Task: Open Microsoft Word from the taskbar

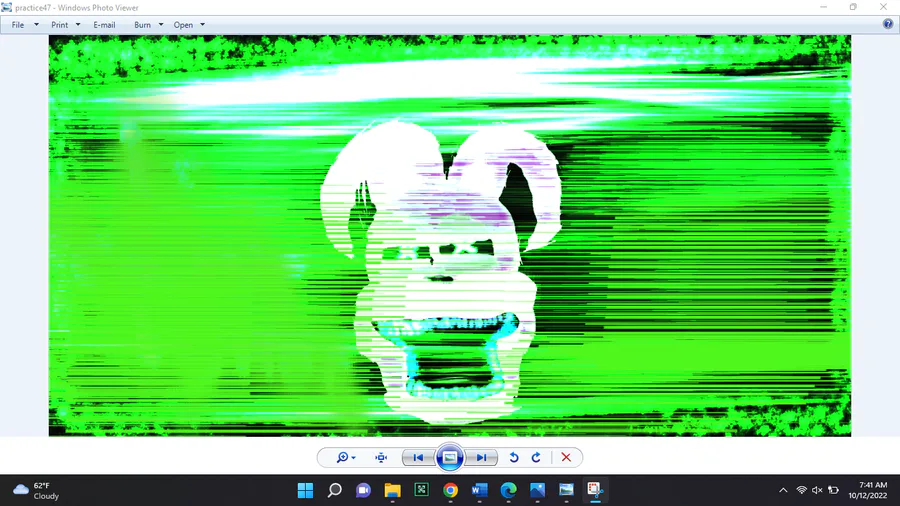Action: (479, 490)
